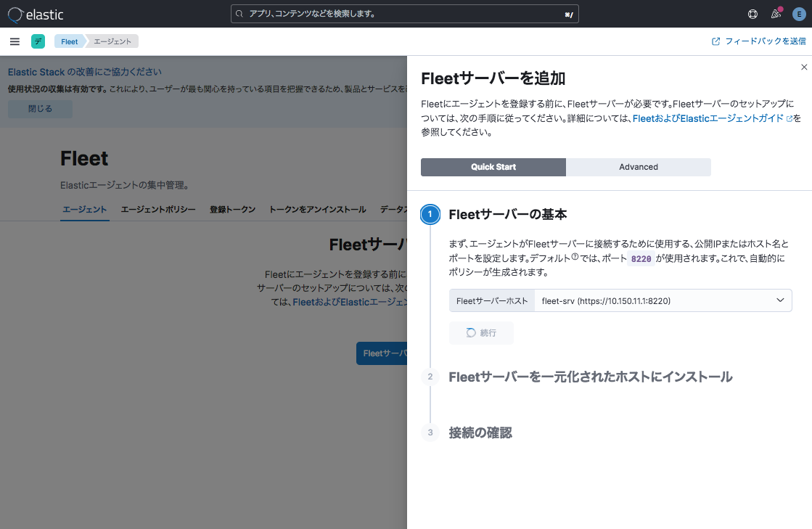Open the help menu lifebuoy icon
Viewport: 812px width, 529px height.
click(752, 14)
